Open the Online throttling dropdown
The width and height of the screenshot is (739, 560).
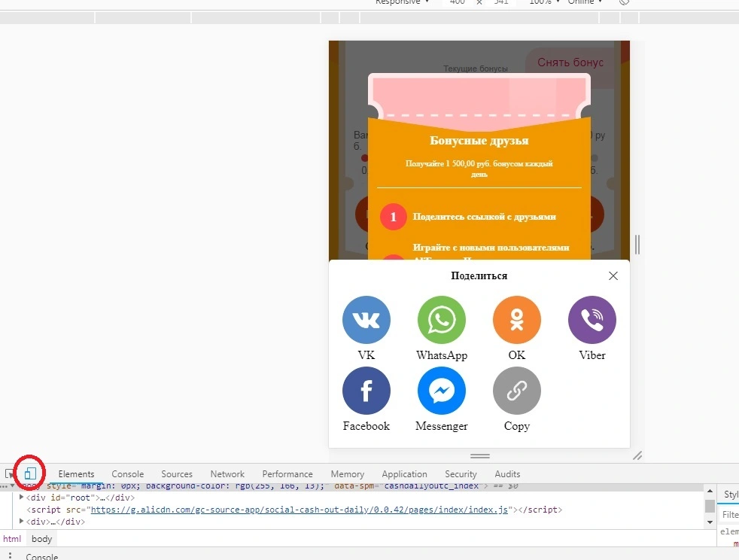585,2
